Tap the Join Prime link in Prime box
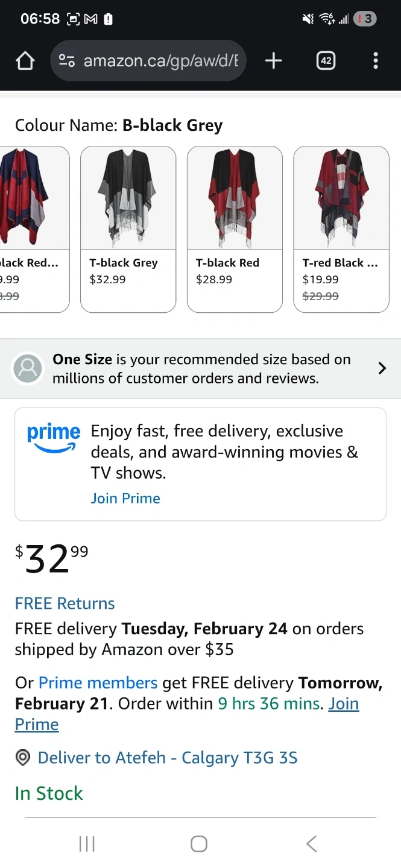The image size is (401, 868). 125,498
